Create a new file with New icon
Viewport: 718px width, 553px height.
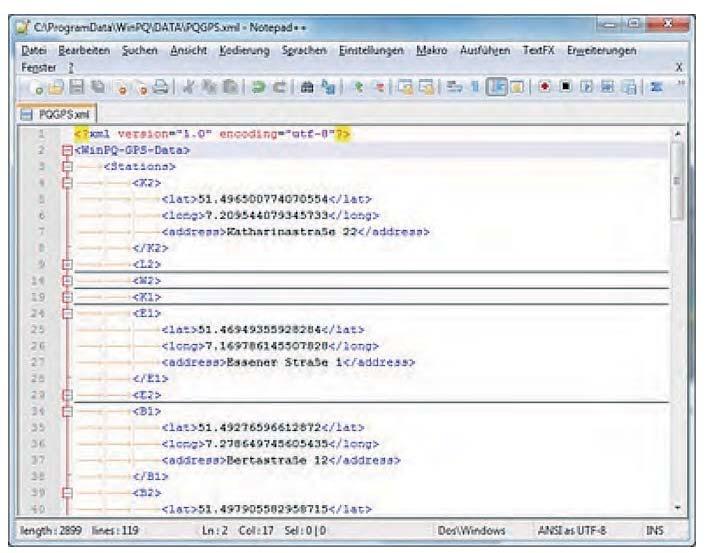tap(36, 87)
